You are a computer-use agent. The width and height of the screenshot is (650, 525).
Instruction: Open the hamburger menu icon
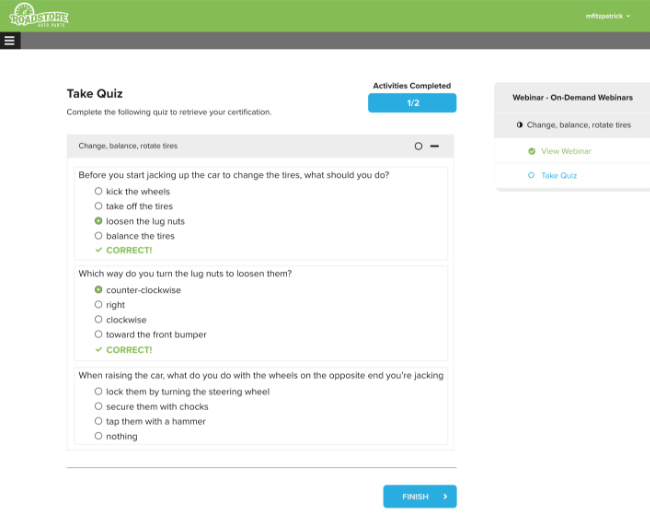point(10,41)
